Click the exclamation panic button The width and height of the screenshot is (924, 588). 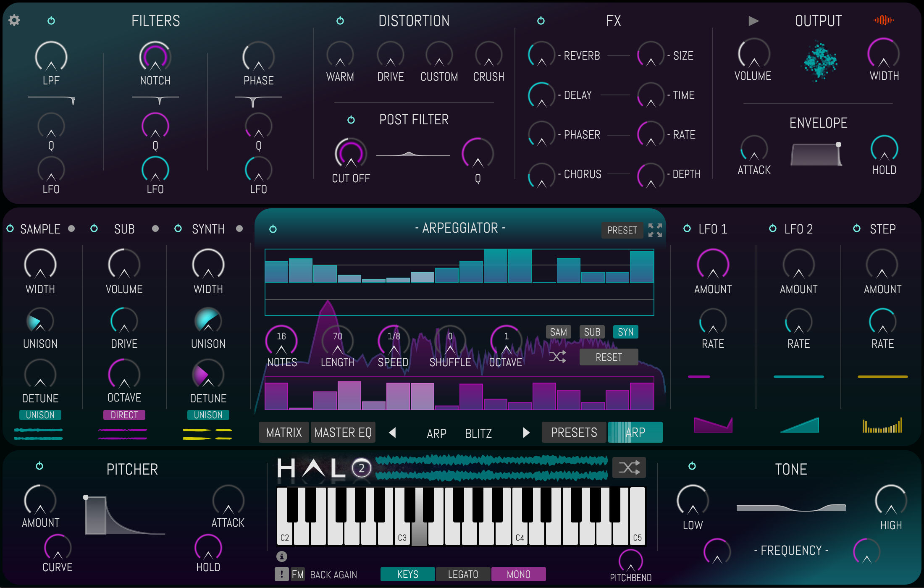[281, 574]
